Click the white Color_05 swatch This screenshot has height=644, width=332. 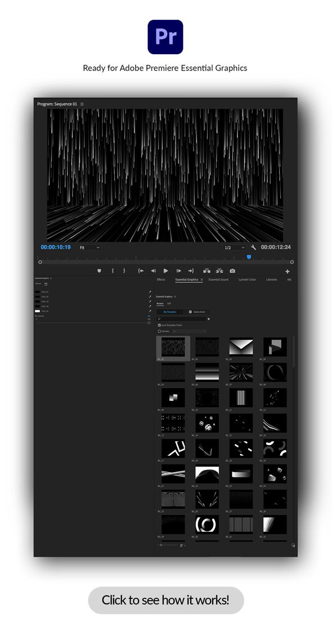tap(37, 311)
